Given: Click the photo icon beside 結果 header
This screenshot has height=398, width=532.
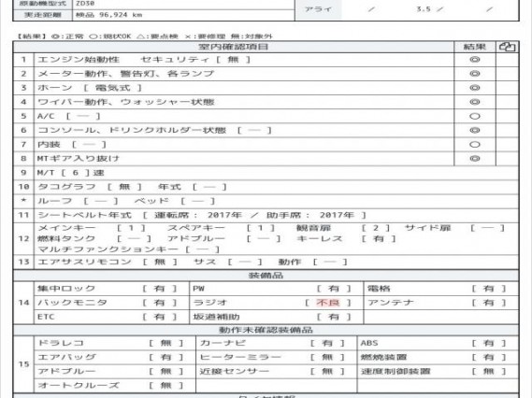Looking at the screenshot, I should tap(508, 47).
